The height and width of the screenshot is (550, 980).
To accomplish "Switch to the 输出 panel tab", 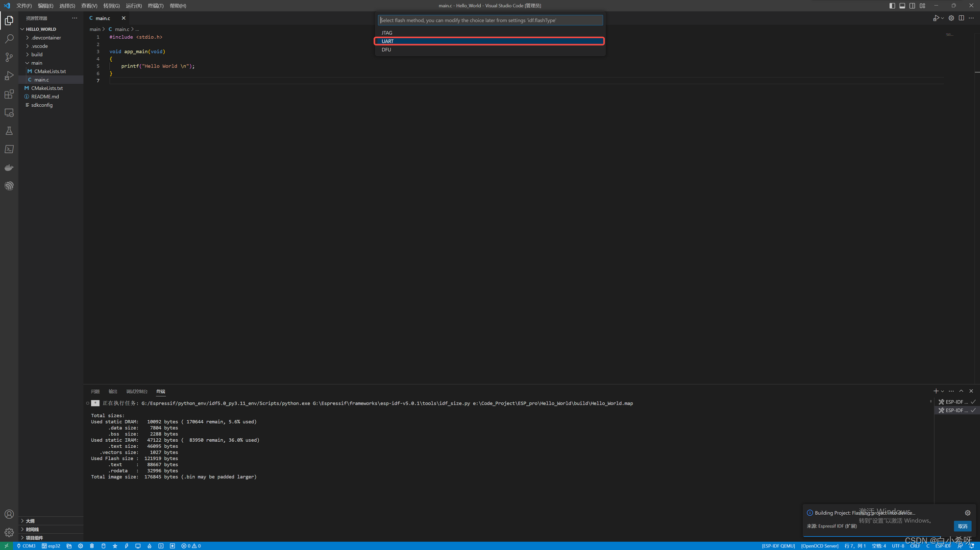I will 113,391.
